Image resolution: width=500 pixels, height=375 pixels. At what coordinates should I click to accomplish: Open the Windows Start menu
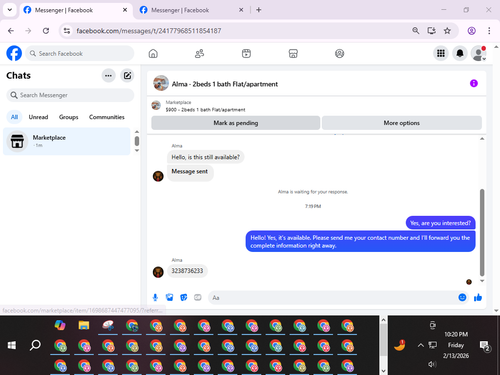(x=12, y=345)
